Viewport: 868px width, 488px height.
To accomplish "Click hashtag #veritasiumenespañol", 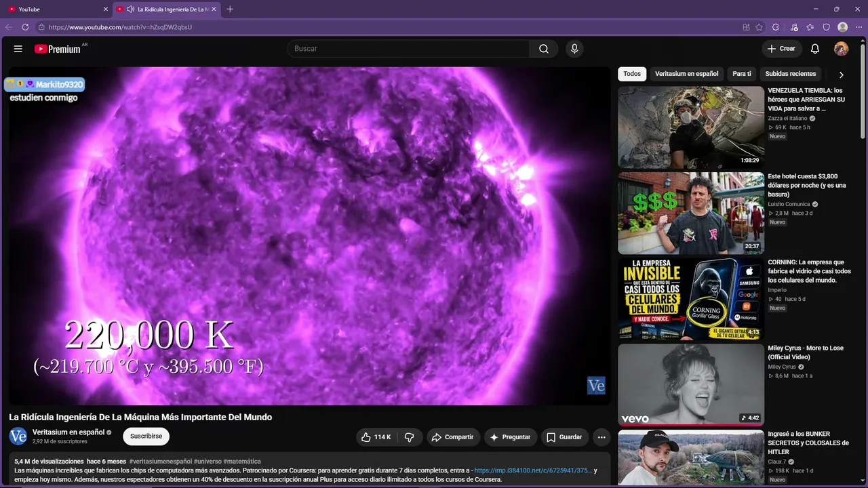I will coord(160,462).
